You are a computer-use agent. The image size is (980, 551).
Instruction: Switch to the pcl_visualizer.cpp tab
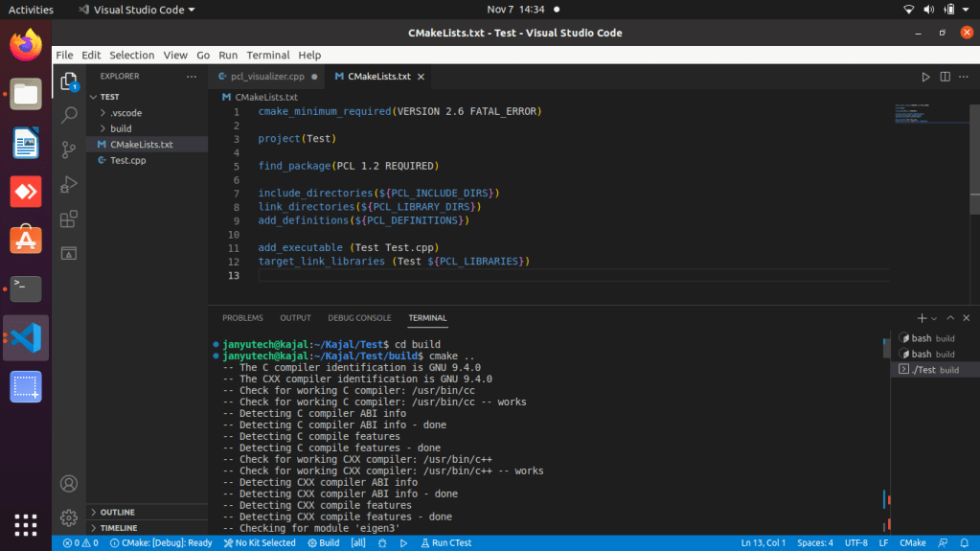[x=266, y=77]
